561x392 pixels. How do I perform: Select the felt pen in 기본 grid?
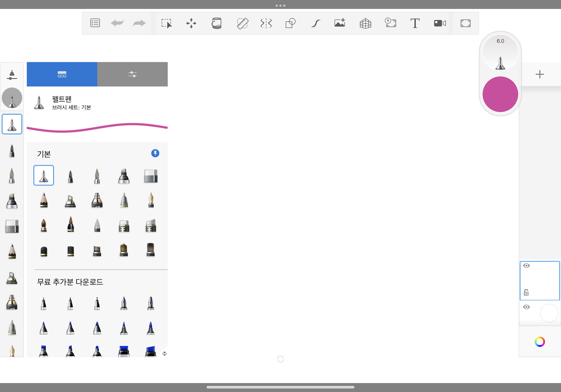(44, 175)
